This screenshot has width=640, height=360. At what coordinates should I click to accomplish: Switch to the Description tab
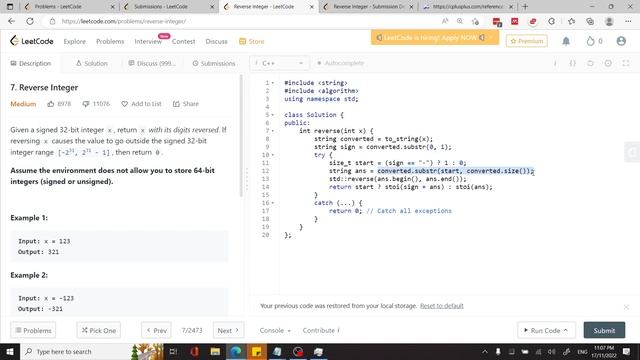click(x=31, y=63)
